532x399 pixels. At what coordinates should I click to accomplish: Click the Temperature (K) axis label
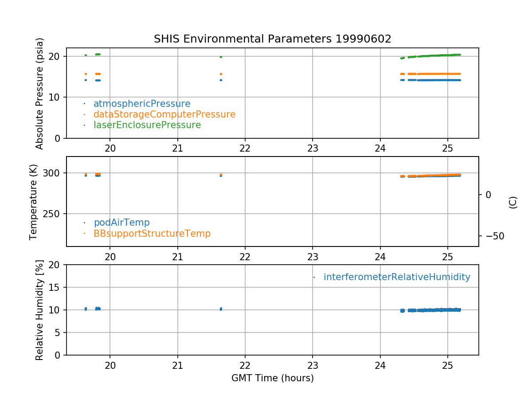(x=34, y=202)
